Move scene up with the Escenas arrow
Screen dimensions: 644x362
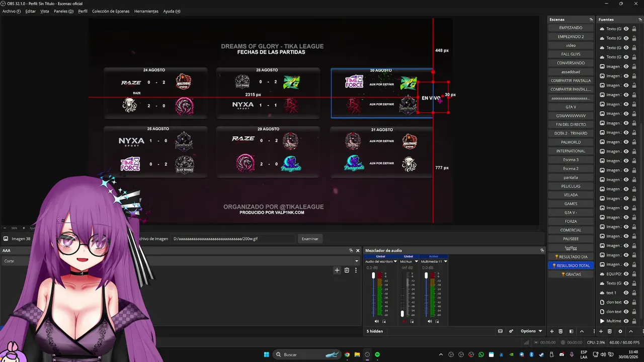[x=582, y=331]
